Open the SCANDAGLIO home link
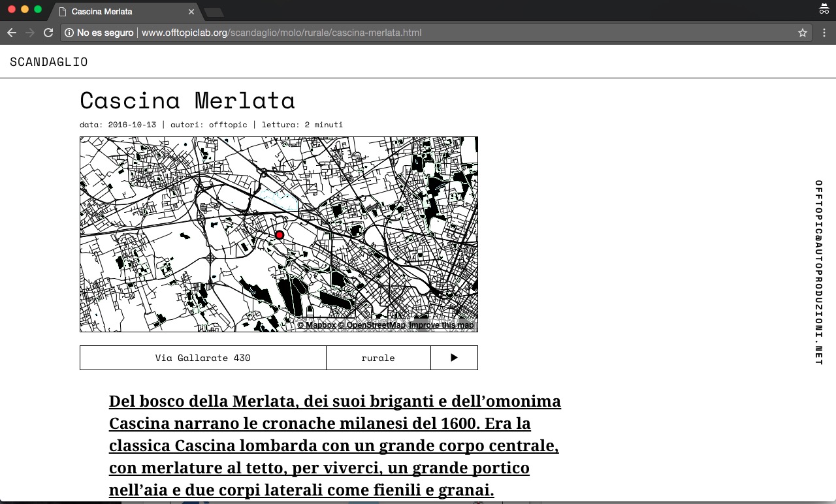 49,62
